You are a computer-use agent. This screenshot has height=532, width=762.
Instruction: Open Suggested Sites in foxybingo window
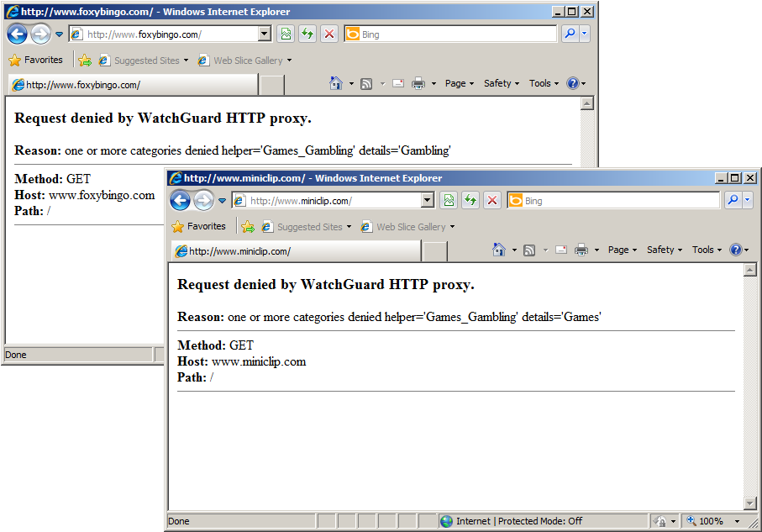click(143, 61)
